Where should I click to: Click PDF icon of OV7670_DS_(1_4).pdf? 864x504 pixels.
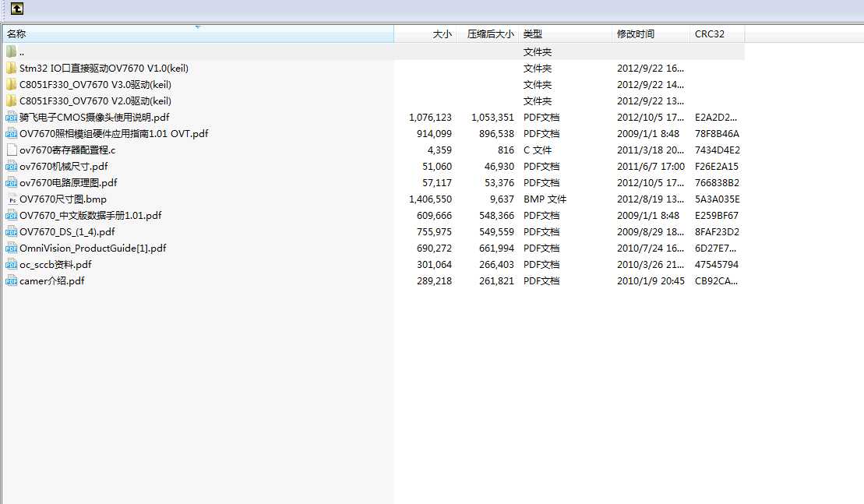click(12, 232)
